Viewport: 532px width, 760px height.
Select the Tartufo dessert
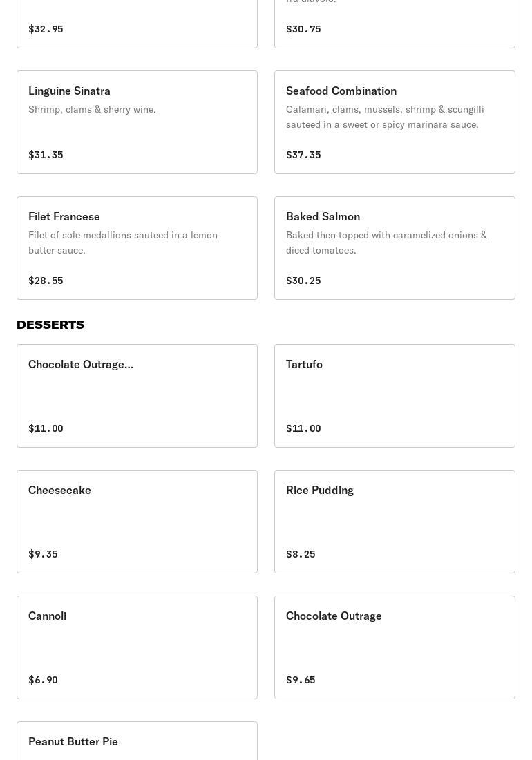[395, 396]
